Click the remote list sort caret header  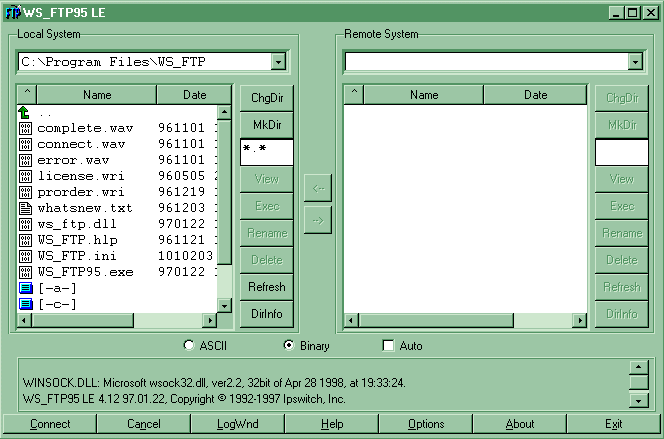[x=354, y=94]
